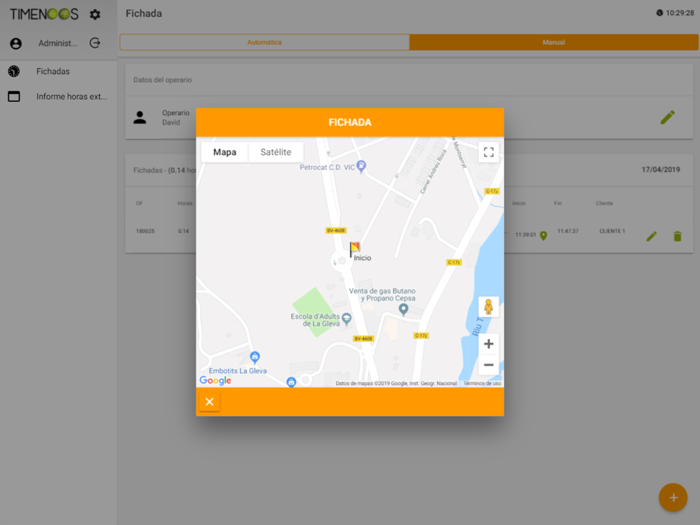The width and height of the screenshot is (700, 525).
Task: Select the Street View pegman
Action: (x=488, y=307)
